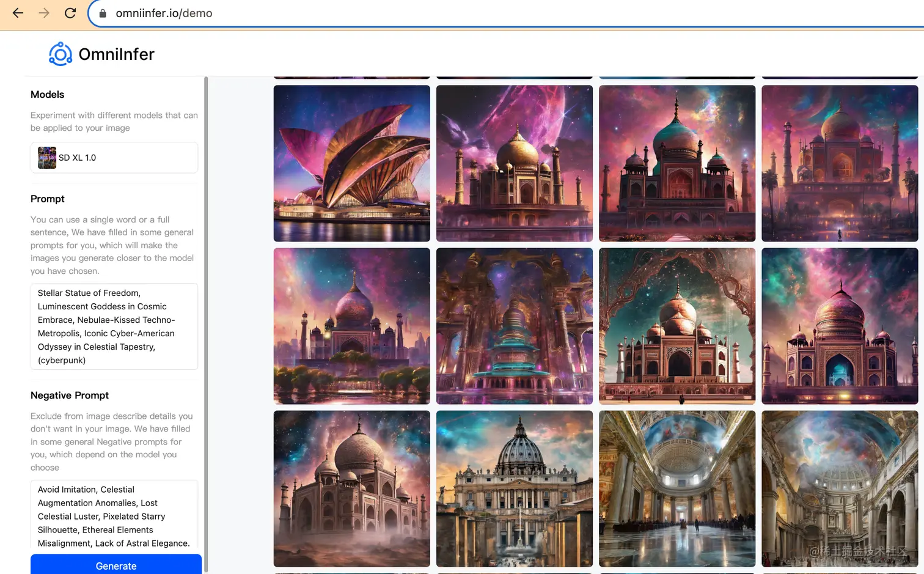This screenshot has width=924, height=574.
Task: Click the sidebar vertical scrollbar
Action: pyautogui.click(x=206, y=324)
